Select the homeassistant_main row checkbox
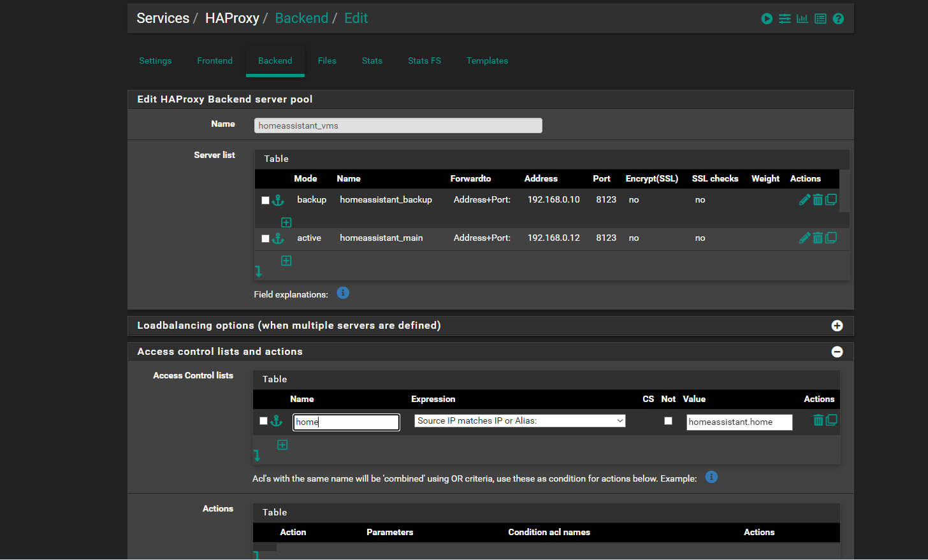Viewport: 928px width, 560px height. 265,238
